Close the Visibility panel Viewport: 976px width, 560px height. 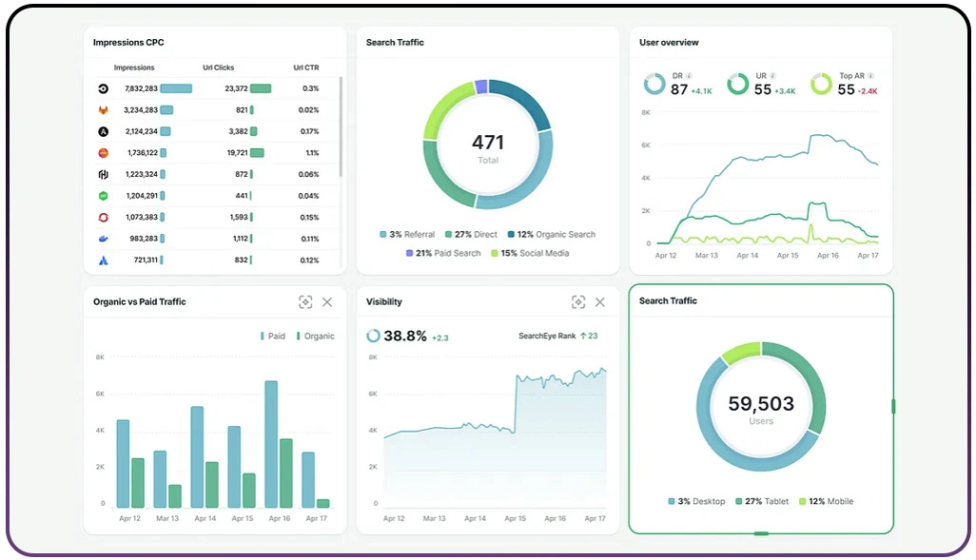pos(599,301)
